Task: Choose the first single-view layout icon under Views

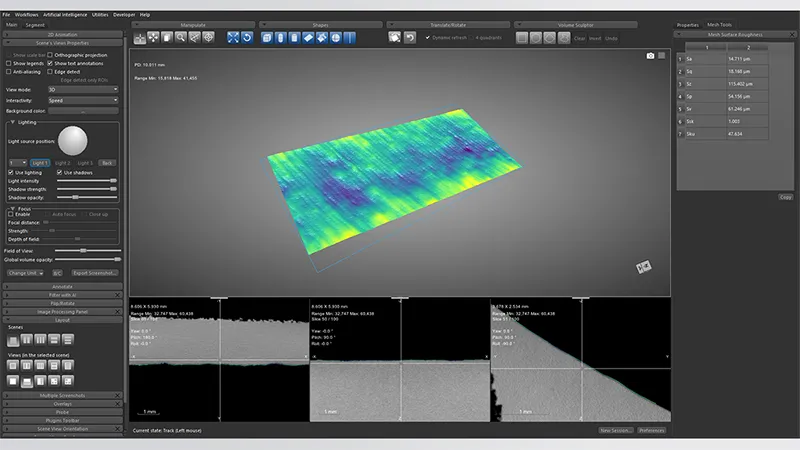Action: [13, 365]
